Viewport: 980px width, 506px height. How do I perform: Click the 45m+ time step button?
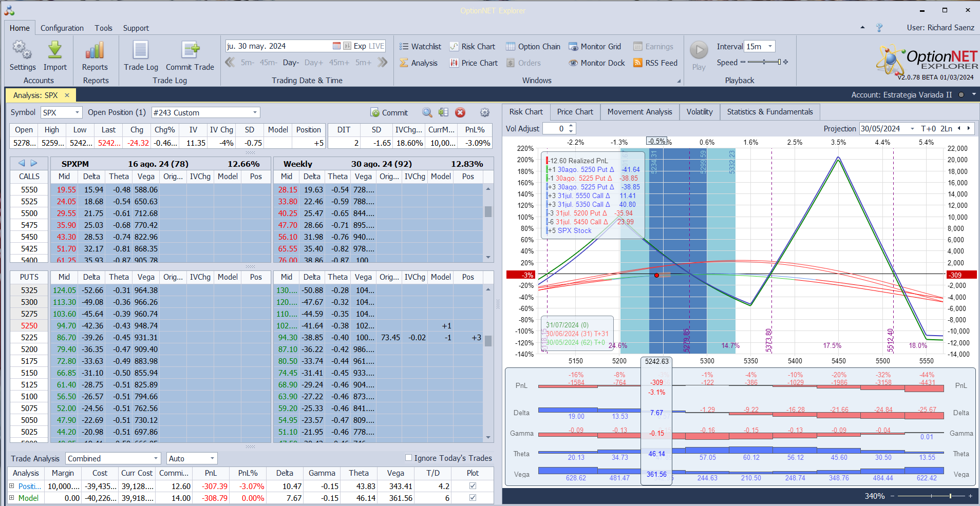coord(339,63)
